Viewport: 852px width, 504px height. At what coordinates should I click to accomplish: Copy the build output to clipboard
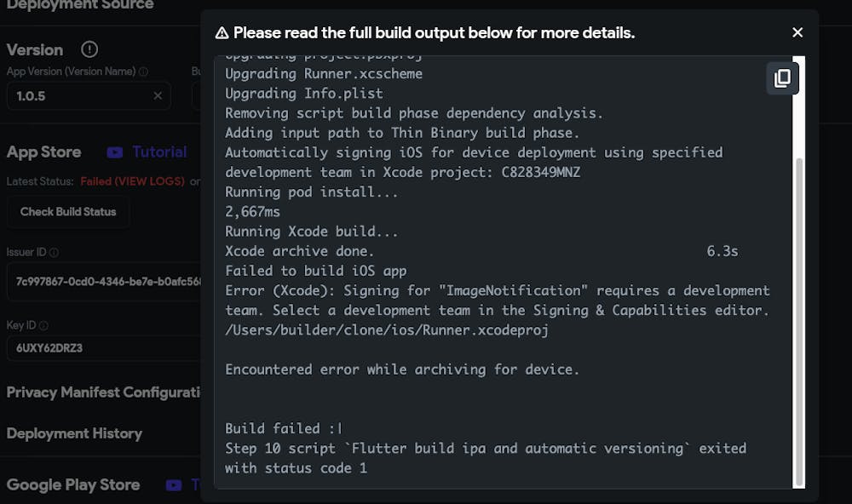(782, 78)
